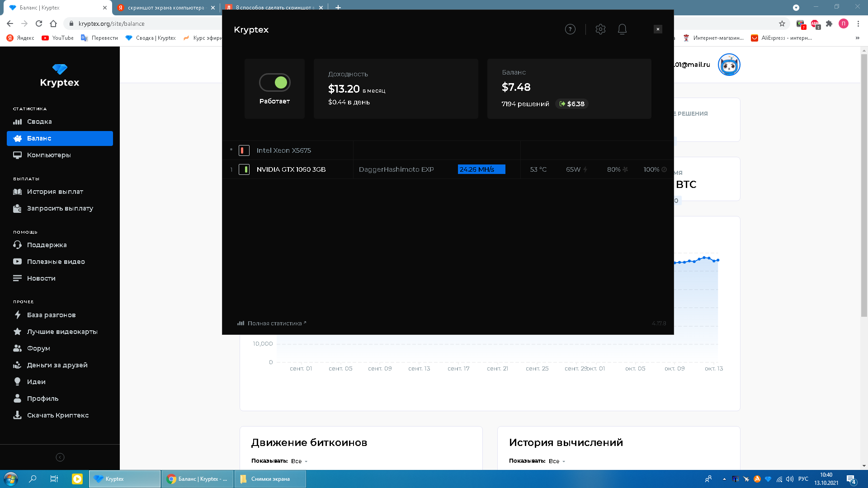This screenshot has height=488, width=868.
Task: Open История выплат in sidebar
Action: click(60, 192)
